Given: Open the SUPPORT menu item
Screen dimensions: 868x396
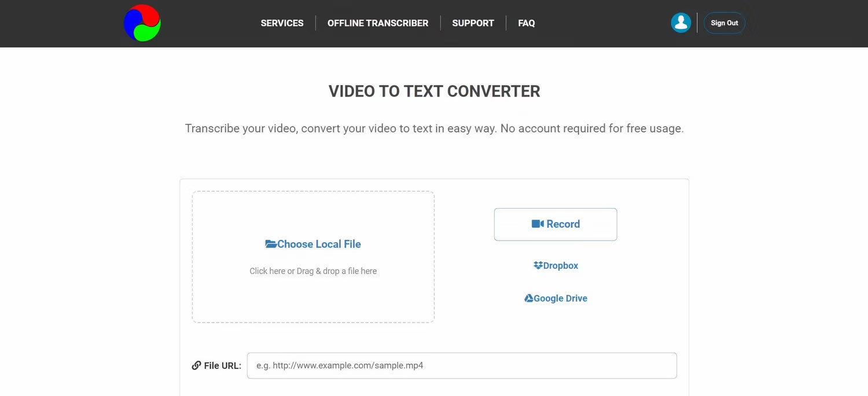Looking at the screenshot, I should pos(473,23).
